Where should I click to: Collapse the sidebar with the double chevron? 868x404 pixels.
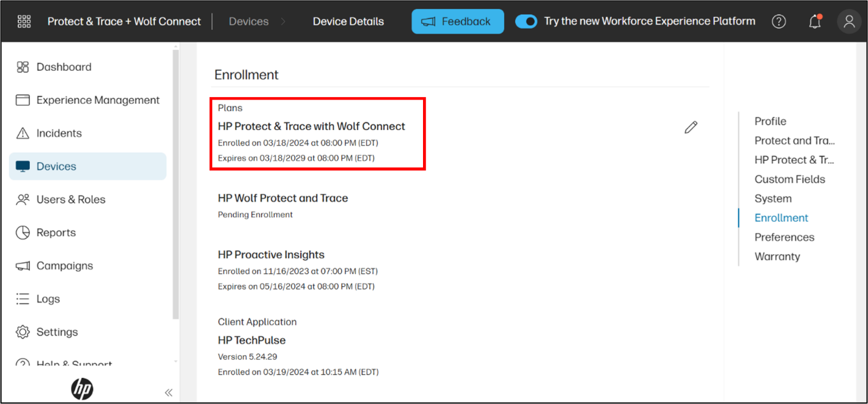coord(168,392)
